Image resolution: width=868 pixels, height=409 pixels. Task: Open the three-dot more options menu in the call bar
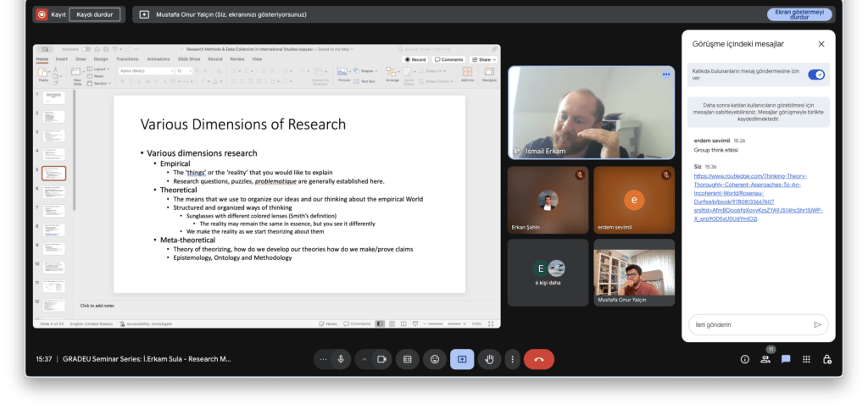point(512,359)
